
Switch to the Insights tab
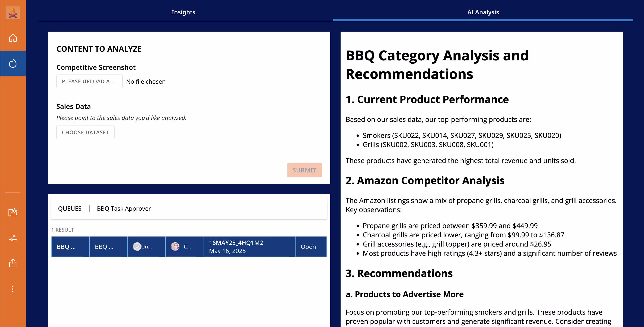(183, 12)
